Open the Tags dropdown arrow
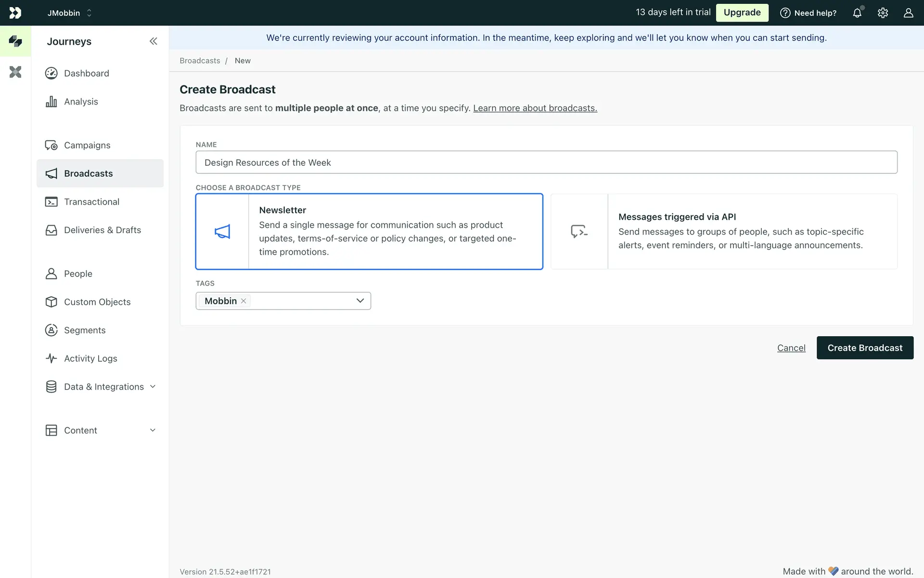 pos(360,301)
